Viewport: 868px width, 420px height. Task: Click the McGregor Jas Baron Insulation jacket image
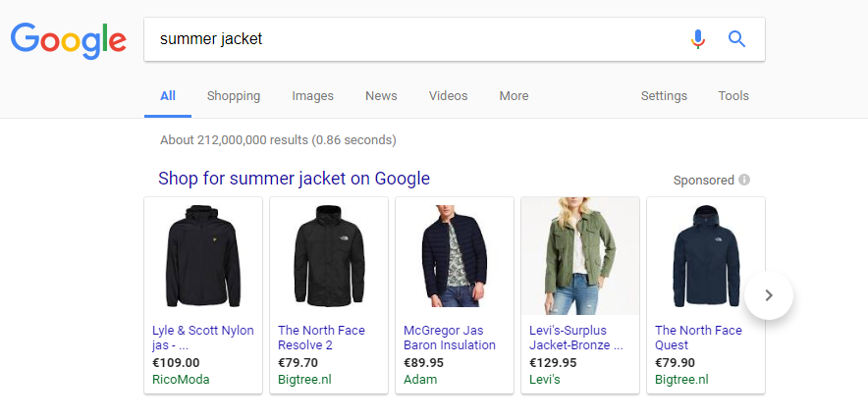point(454,256)
